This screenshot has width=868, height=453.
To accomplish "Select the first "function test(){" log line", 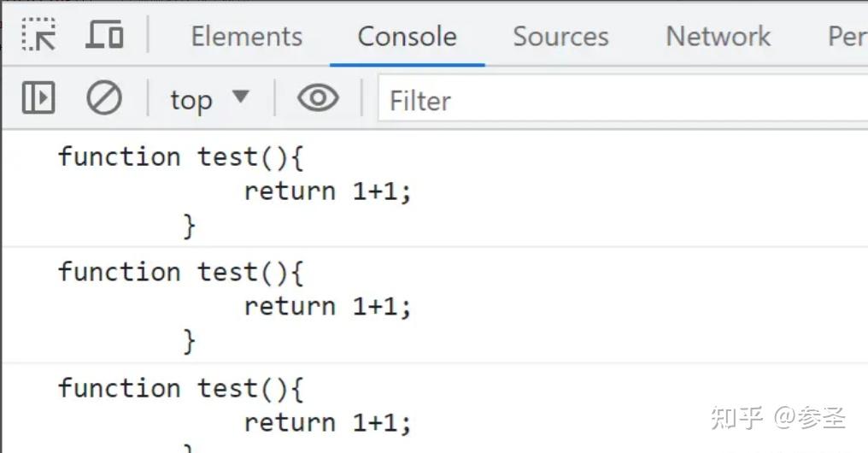I will point(180,157).
